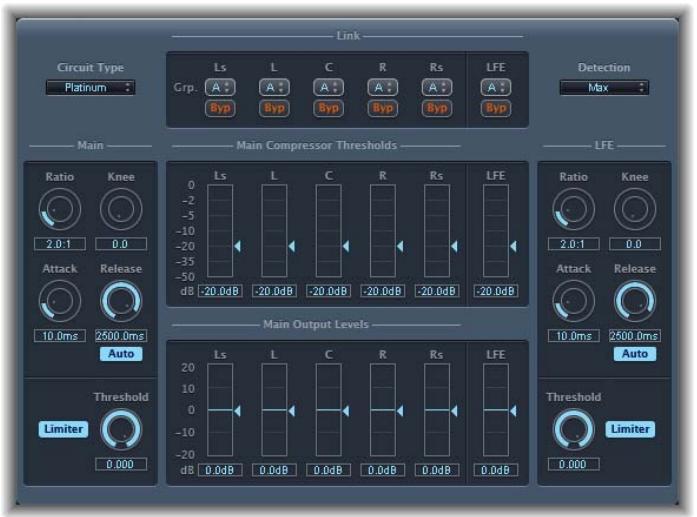Click the Main Attack 10.0ms value field

coord(60,336)
